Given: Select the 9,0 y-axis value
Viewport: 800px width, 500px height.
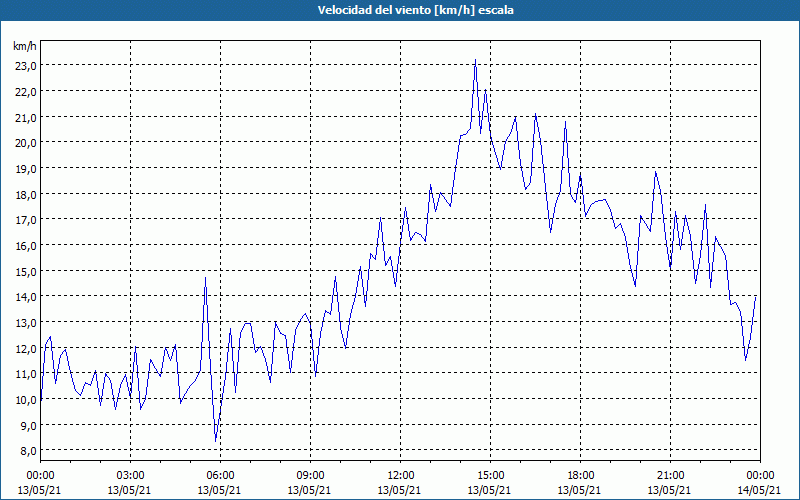Looking at the screenshot, I should tap(28, 426).
